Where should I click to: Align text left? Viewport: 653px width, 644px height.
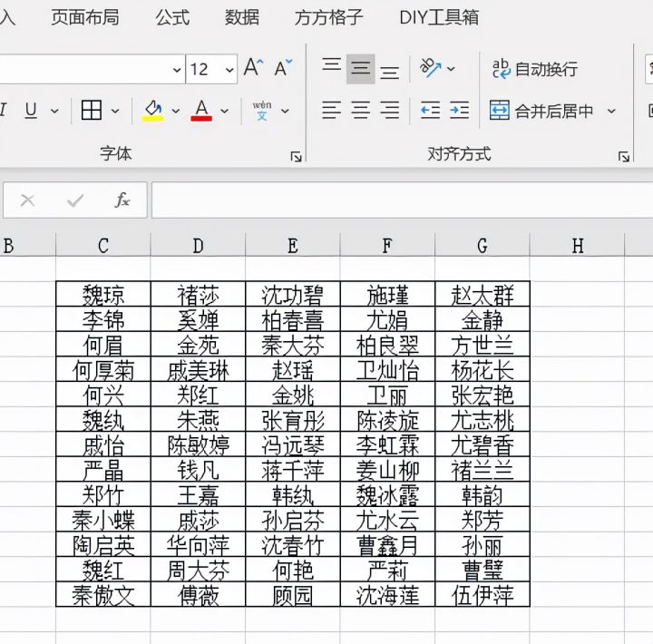pyautogui.click(x=332, y=111)
